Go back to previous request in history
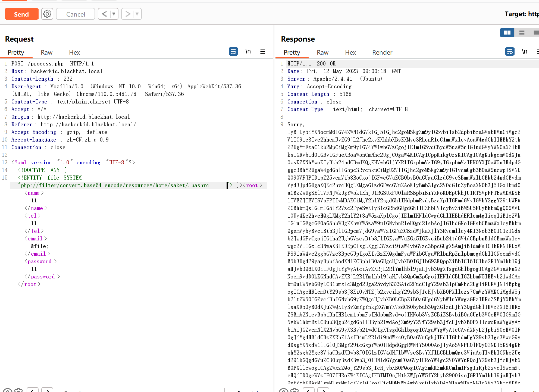Viewport: 539px width, 392px height. point(104,14)
